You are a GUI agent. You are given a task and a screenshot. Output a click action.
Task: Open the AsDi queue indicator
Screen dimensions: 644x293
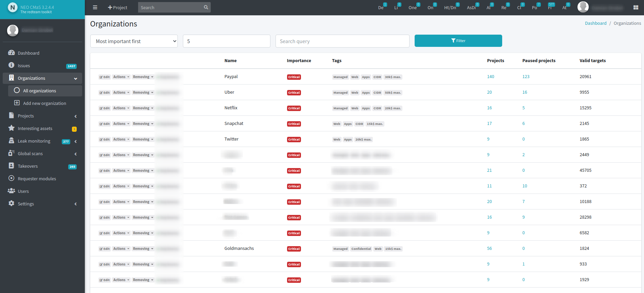coord(473,7)
